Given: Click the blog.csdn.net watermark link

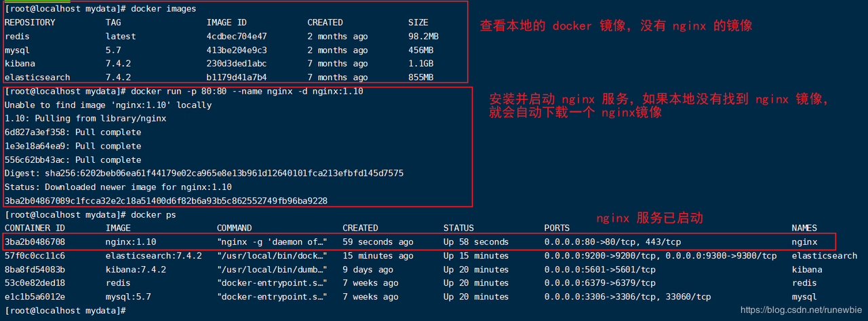Looking at the screenshot, I should (x=802, y=309).
